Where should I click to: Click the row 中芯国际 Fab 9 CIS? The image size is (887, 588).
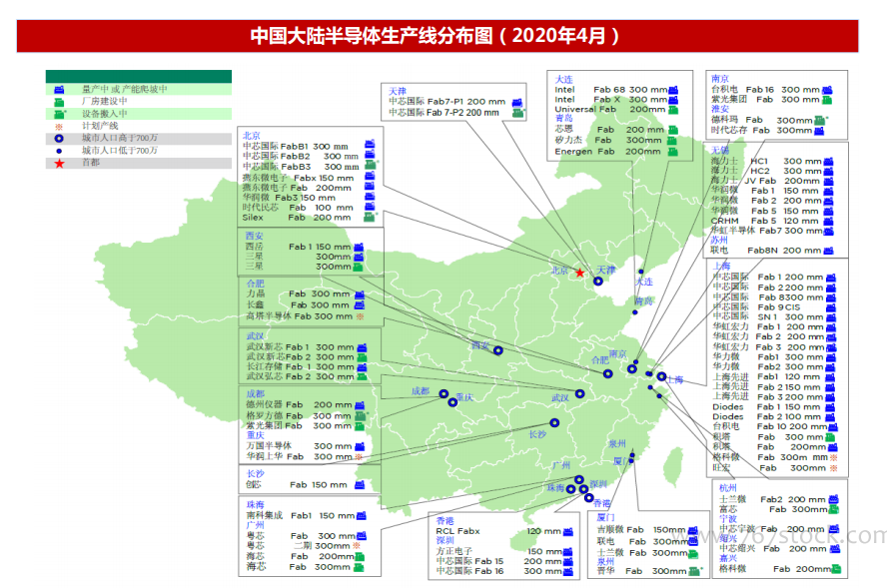(774, 307)
